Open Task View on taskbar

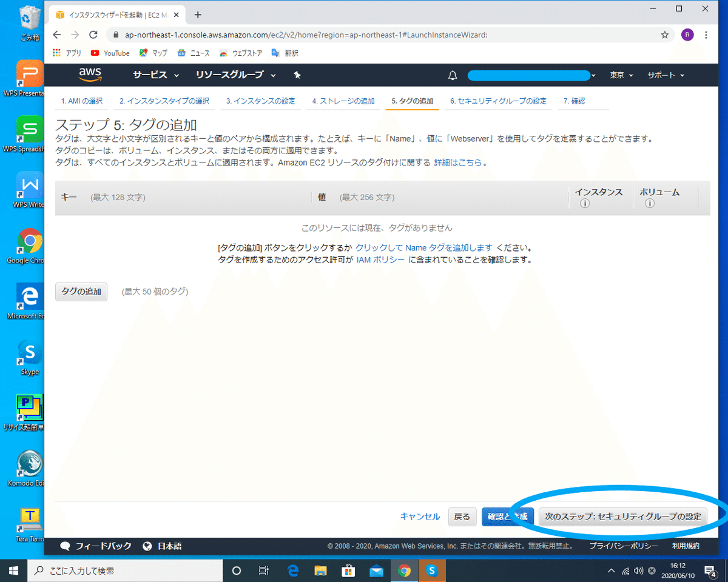tap(264, 570)
